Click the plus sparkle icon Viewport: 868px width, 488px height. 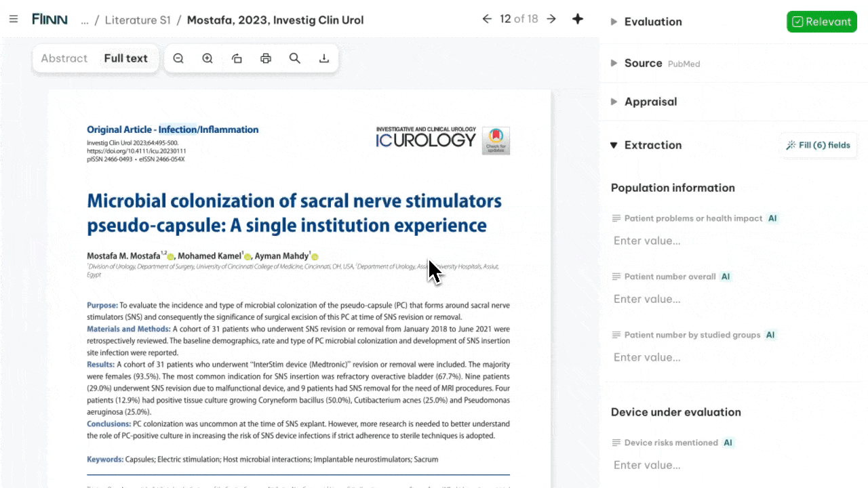tap(578, 19)
